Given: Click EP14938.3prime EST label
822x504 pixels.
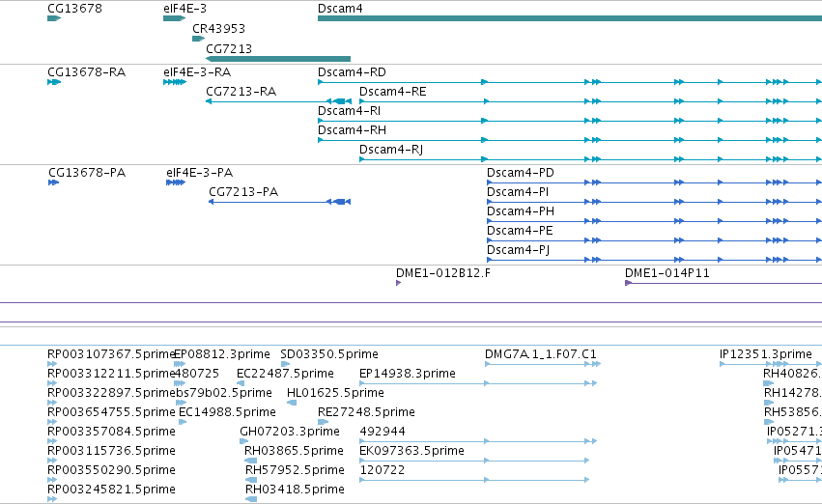Looking at the screenshot, I should (x=408, y=374).
